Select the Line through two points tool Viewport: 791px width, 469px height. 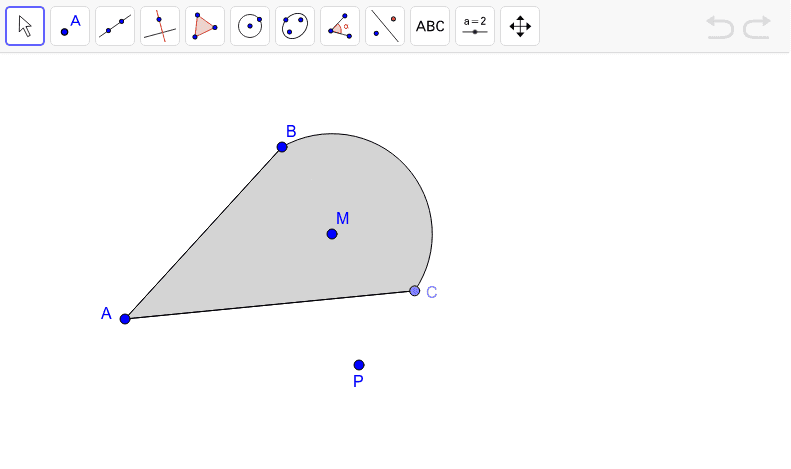pyautogui.click(x=115, y=26)
